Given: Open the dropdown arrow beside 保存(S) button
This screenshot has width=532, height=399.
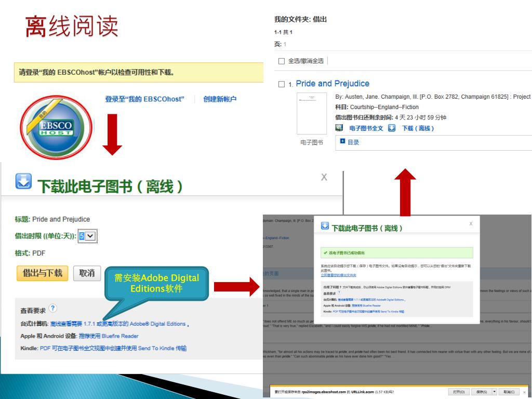Looking at the screenshot, I should tap(495, 392).
